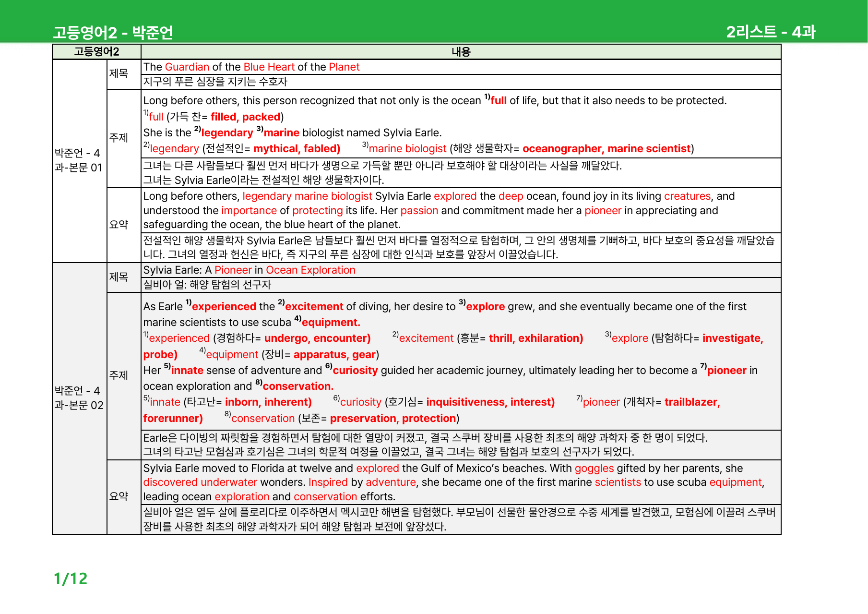This screenshot has width=868, height=614.
Task: Select the 내용 column header
Action: point(461,52)
